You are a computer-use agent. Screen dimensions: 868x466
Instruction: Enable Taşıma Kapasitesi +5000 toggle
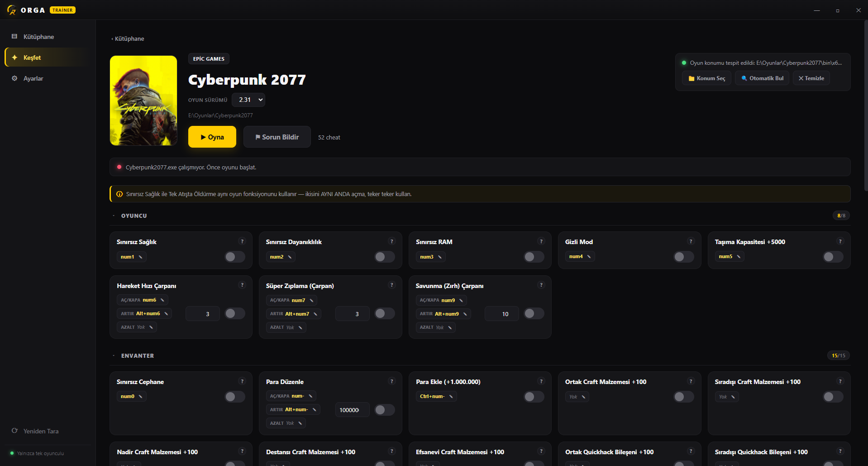pos(833,257)
